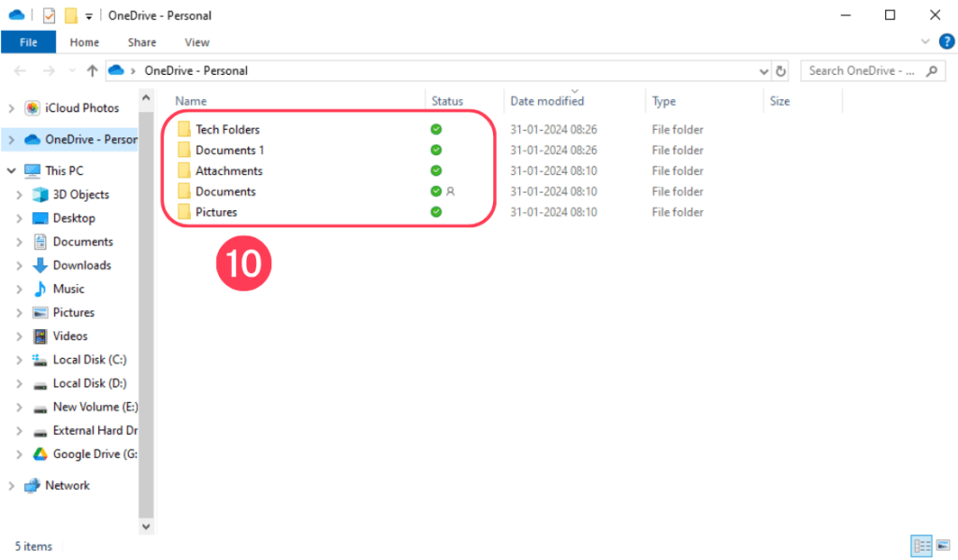Click the Back navigation arrow

coord(19,70)
